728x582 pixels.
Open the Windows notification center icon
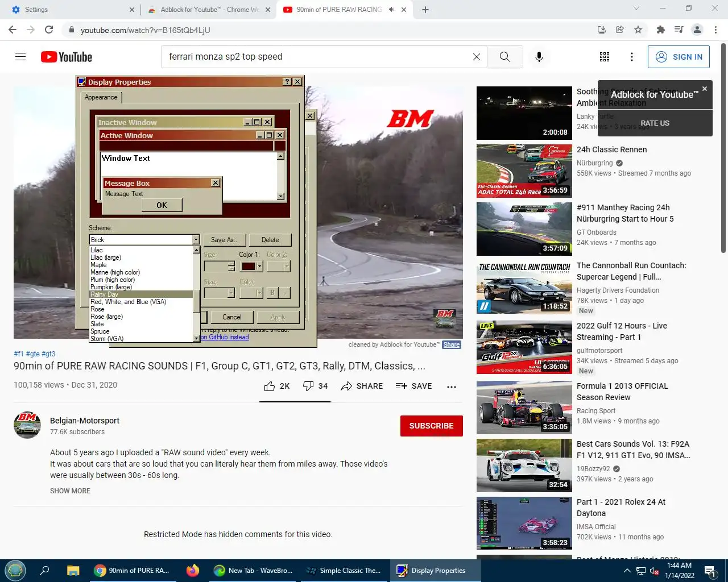coord(710,571)
